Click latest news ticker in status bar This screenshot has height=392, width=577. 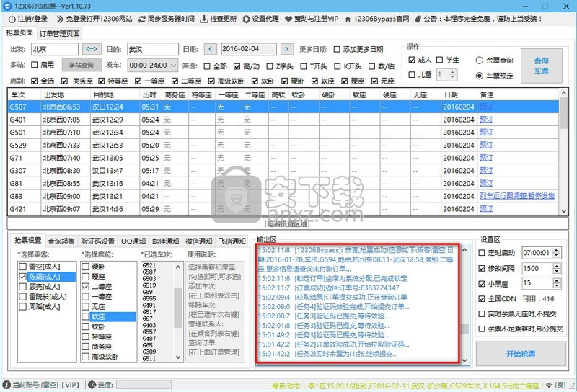[407, 386]
